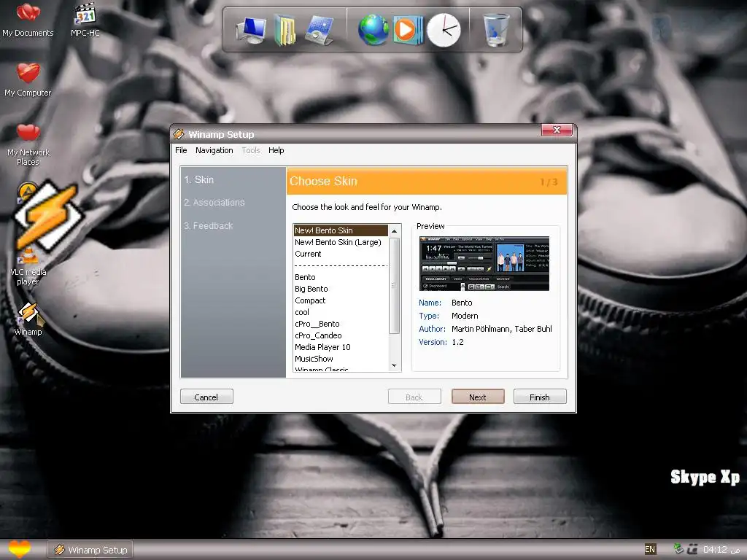Click the computer monitor dock icon
The height and width of the screenshot is (560, 747).
point(252,31)
